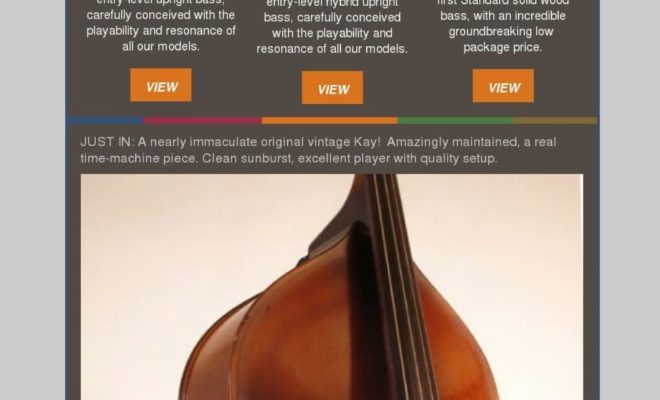660x400 pixels.
Task: Click the vintage Kay bass photo
Action: tap(332, 287)
